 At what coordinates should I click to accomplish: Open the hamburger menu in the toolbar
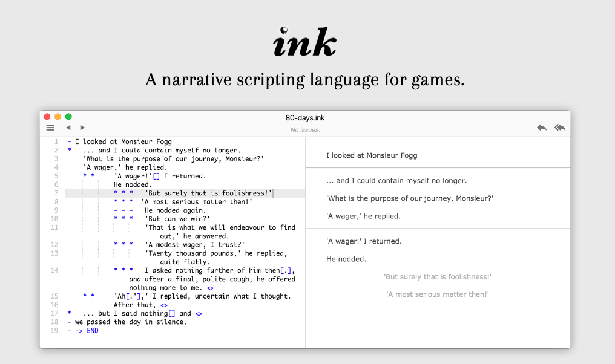(x=50, y=128)
